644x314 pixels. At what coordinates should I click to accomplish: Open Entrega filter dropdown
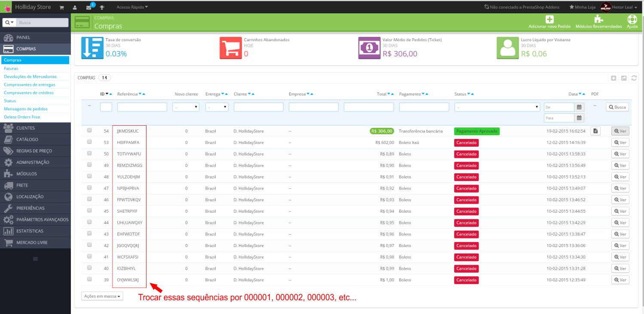[x=217, y=107]
